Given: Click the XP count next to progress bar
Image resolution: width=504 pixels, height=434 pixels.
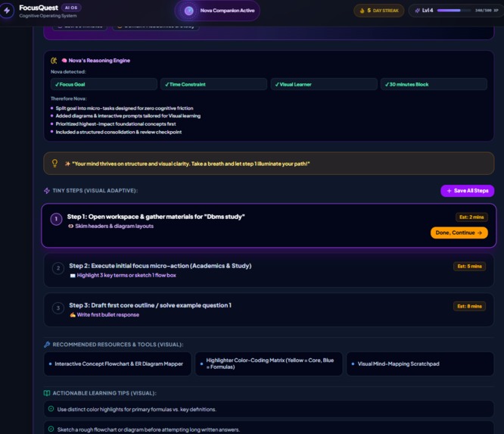Looking at the screenshot, I should [x=487, y=11].
